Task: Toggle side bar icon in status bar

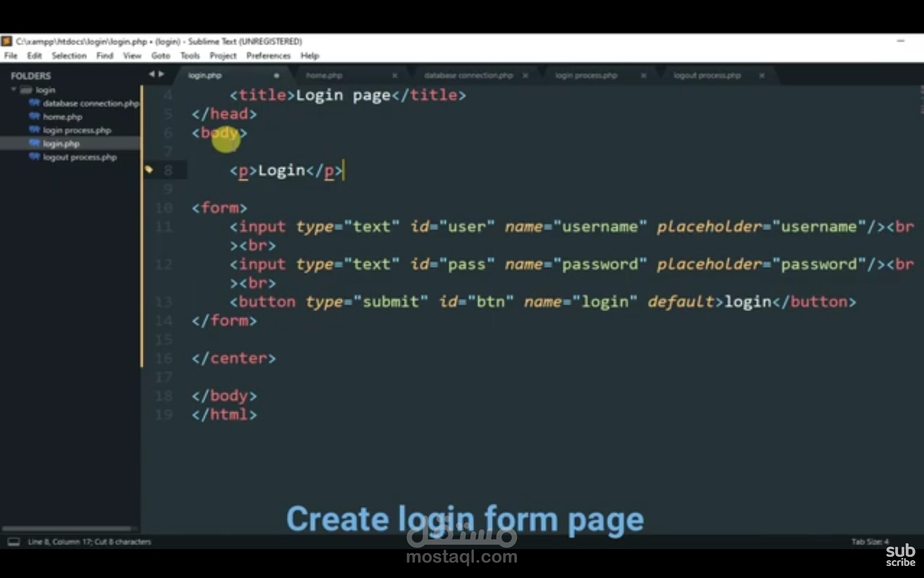Action: 14,542
